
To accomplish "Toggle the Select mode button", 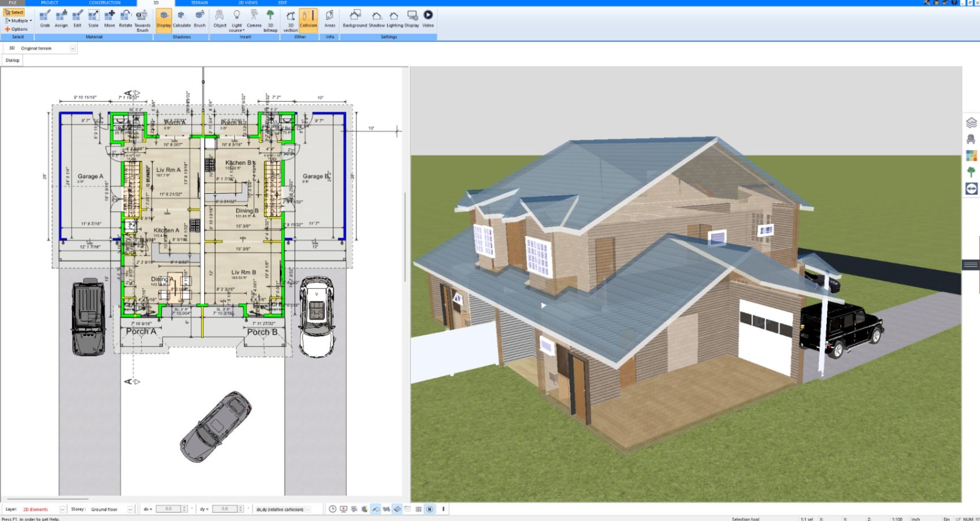I will 14,12.
